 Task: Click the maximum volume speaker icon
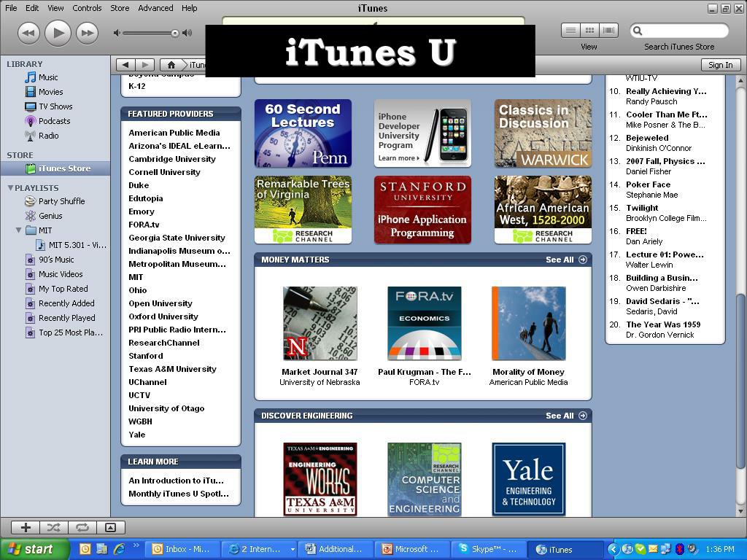[187, 33]
